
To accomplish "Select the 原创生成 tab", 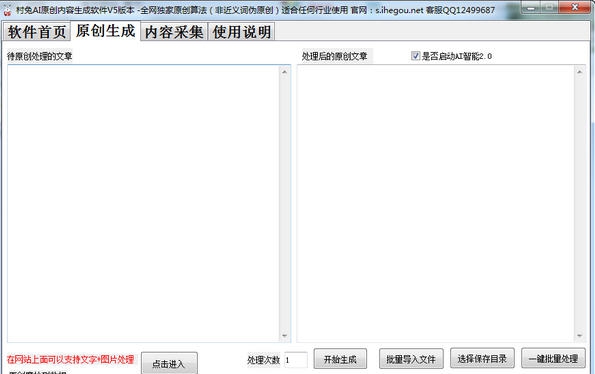I will [x=105, y=31].
